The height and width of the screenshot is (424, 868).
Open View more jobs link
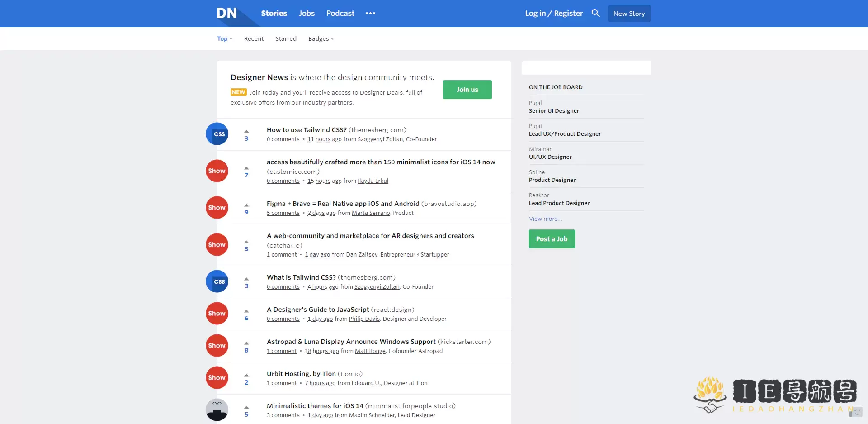coord(546,219)
